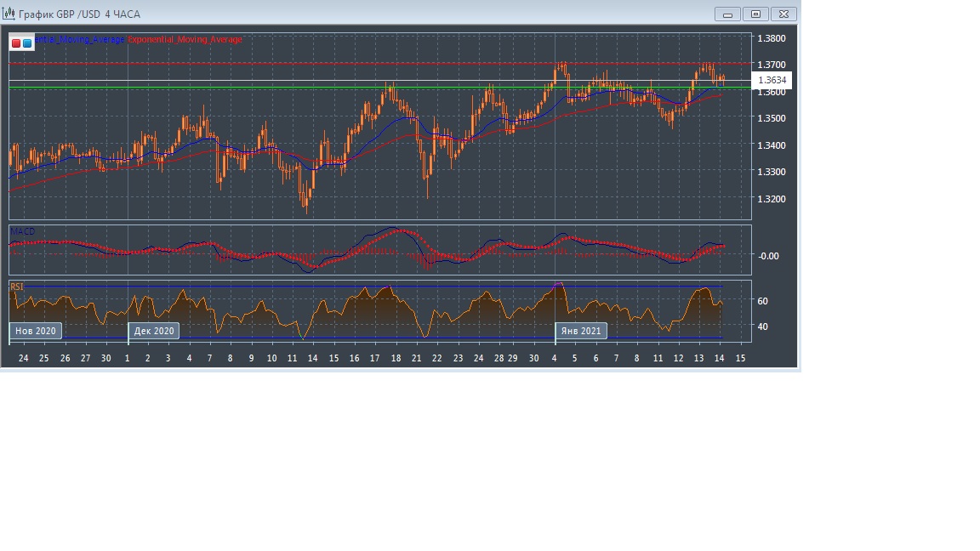Image resolution: width=980 pixels, height=551 pixels.
Task: Click the MACD -0.00 axis label
Action: (767, 256)
